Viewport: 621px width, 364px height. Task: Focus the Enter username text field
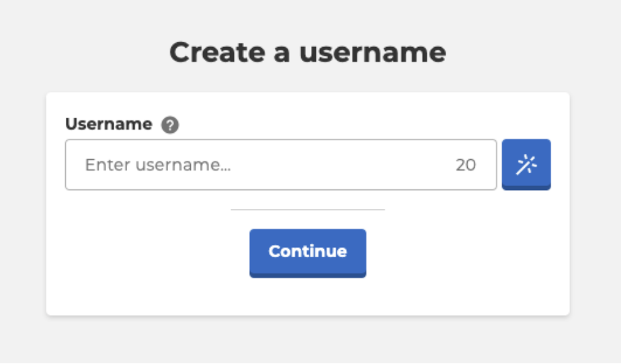281,165
